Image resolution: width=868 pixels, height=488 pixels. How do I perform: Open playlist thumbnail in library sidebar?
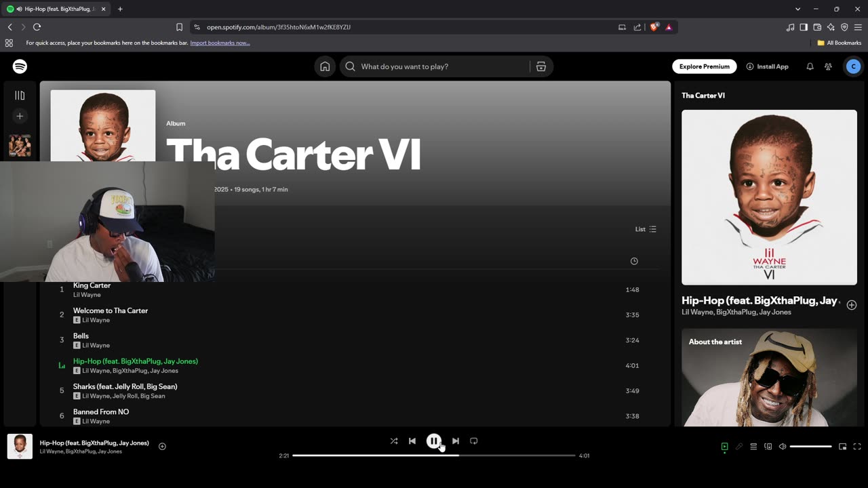[x=20, y=146]
